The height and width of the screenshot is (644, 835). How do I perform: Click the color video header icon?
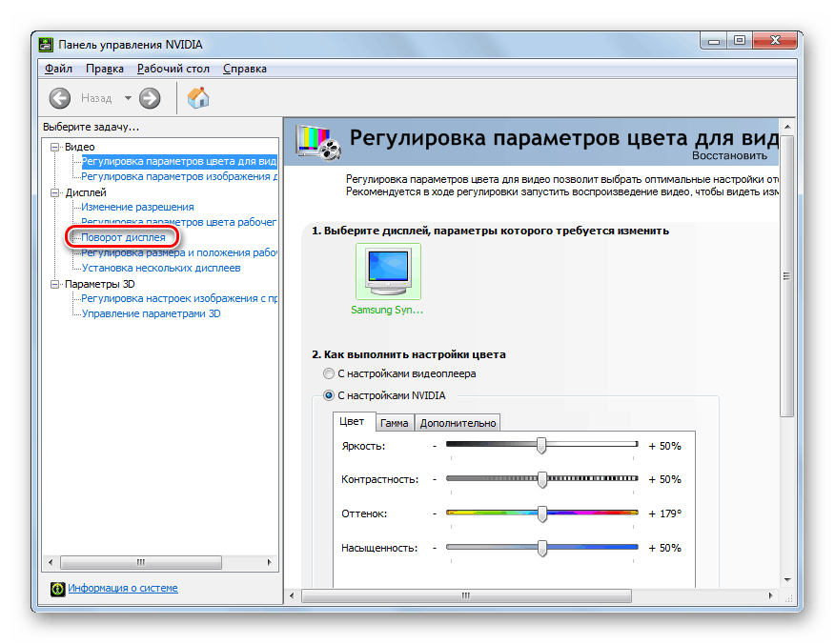(318, 141)
